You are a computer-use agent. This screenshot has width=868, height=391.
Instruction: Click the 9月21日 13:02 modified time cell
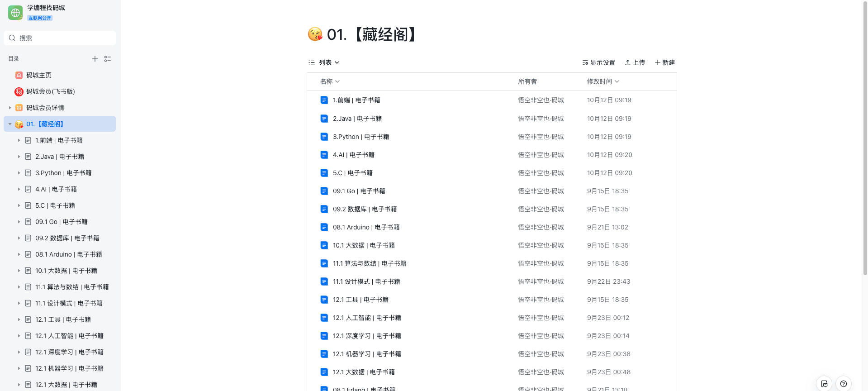point(607,227)
